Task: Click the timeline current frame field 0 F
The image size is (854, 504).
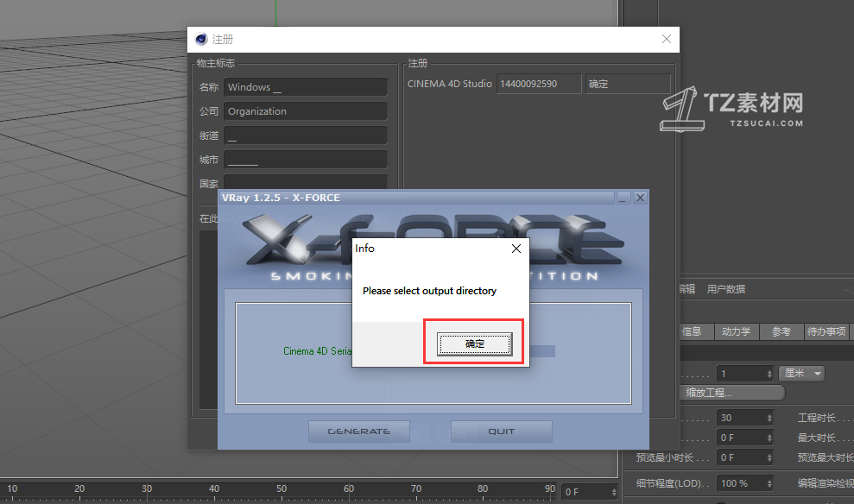Action: tap(586, 492)
